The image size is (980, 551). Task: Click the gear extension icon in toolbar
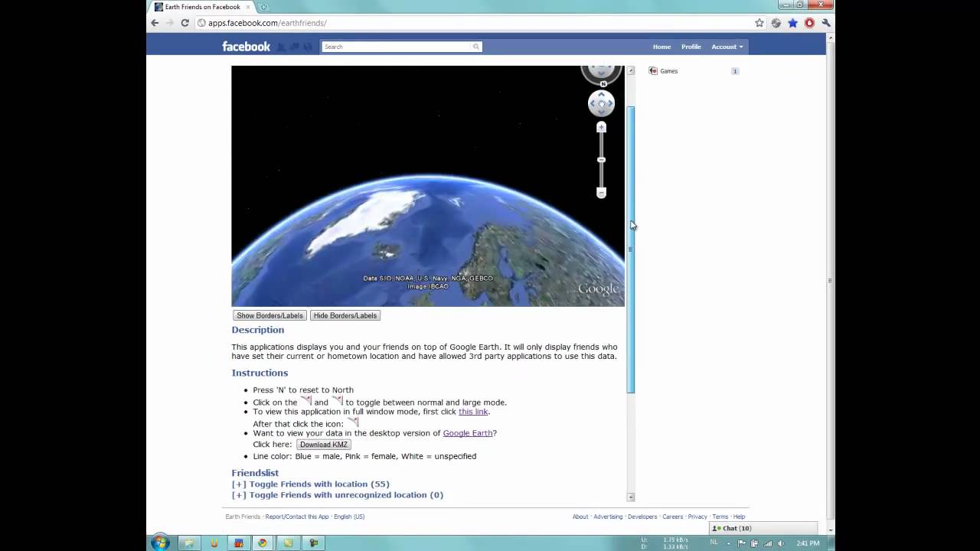click(x=776, y=23)
